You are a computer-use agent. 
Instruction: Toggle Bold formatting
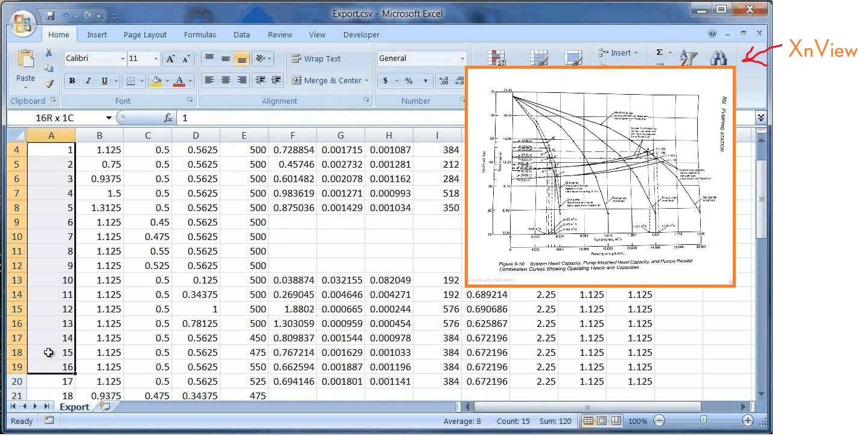(x=72, y=81)
